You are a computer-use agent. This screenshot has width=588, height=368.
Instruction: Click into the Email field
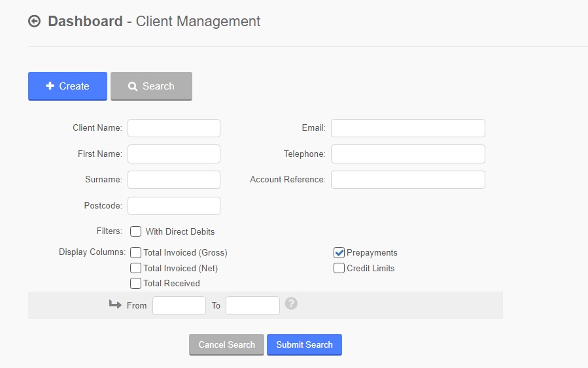(408, 128)
